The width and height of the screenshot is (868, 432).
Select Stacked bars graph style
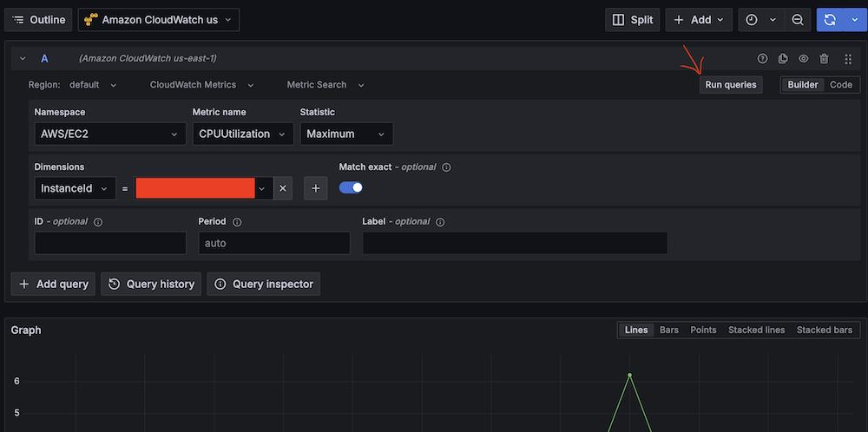[825, 330]
